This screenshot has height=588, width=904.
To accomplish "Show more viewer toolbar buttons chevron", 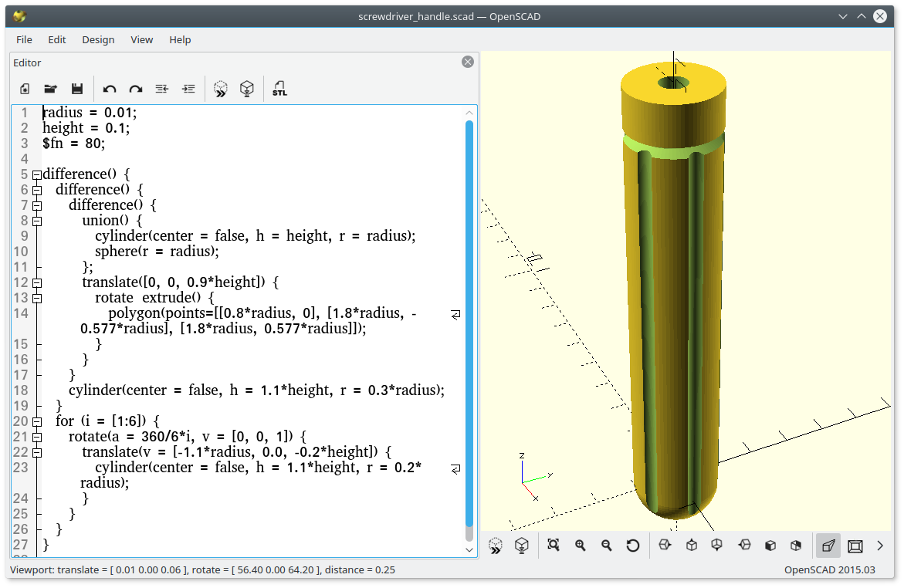I will [880, 546].
